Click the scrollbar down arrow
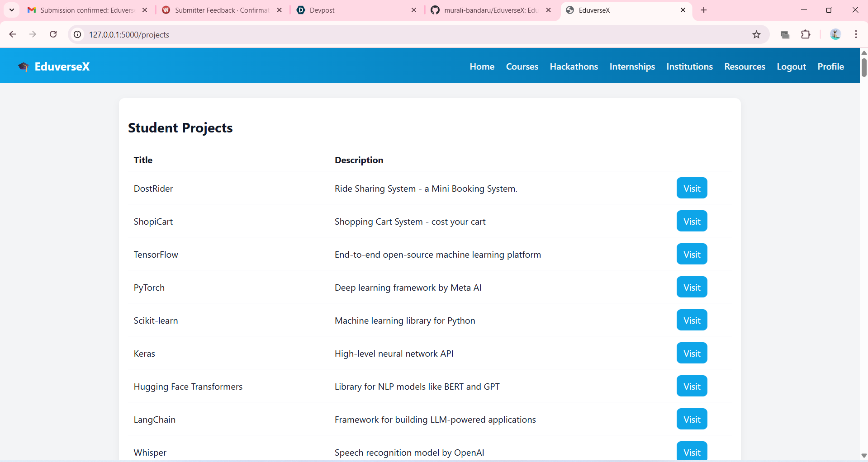The image size is (868, 462). pos(864,456)
